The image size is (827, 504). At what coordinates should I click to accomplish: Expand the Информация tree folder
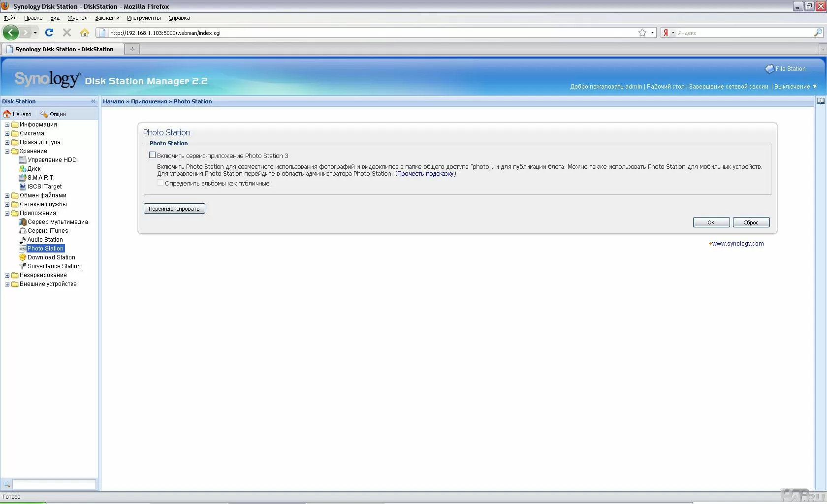(x=7, y=125)
